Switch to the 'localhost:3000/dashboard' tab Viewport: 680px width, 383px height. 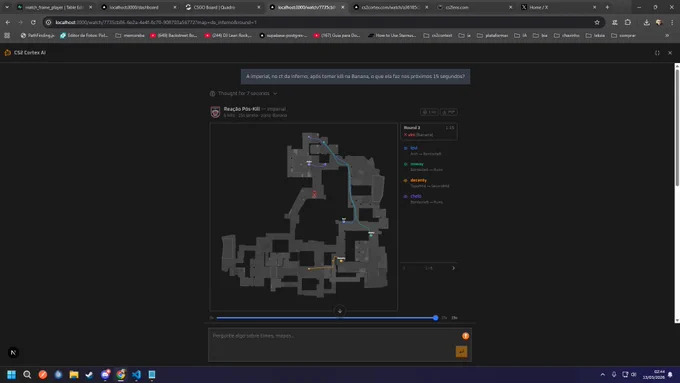coord(138,7)
